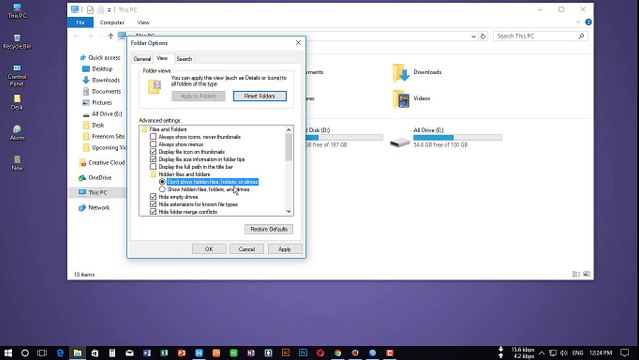Launch Chrome from the taskbar

pos(338,353)
